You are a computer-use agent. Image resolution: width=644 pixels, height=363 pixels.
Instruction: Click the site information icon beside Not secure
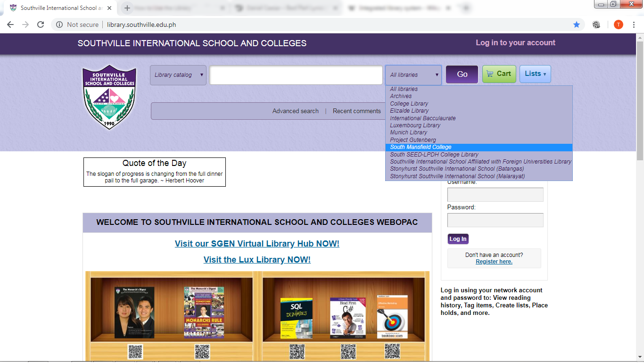[x=59, y=25]
